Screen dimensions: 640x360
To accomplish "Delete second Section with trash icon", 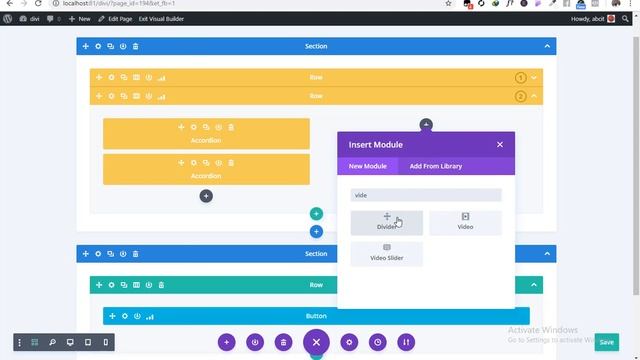I will (136, 254).
